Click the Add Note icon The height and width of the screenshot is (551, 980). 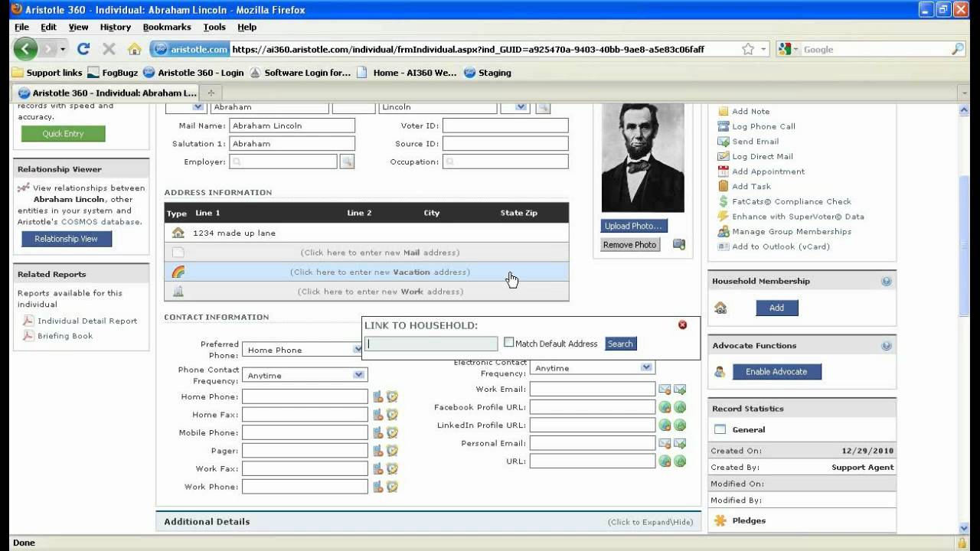(723, 111)
